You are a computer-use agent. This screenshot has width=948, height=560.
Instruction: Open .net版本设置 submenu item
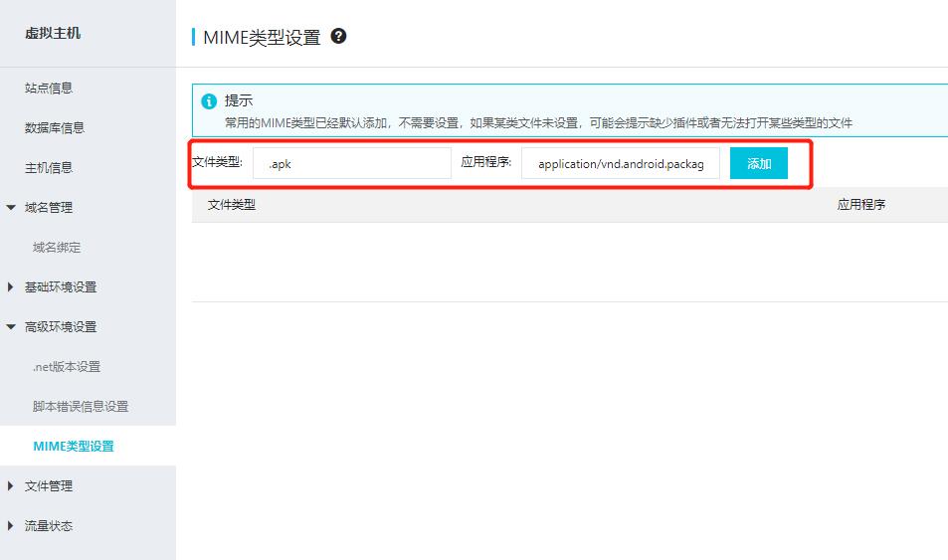click(x=67, y=367)
